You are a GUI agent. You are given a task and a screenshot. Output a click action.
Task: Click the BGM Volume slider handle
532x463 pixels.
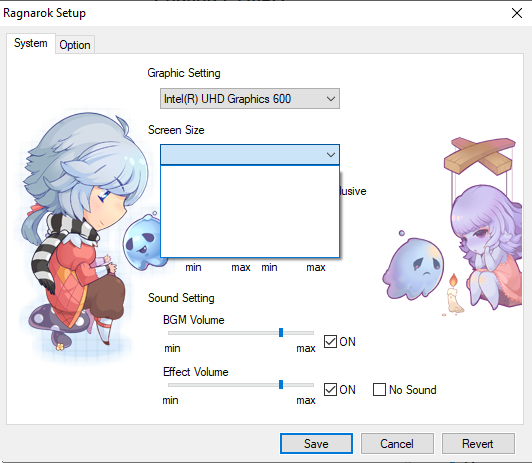coord(281,333)
